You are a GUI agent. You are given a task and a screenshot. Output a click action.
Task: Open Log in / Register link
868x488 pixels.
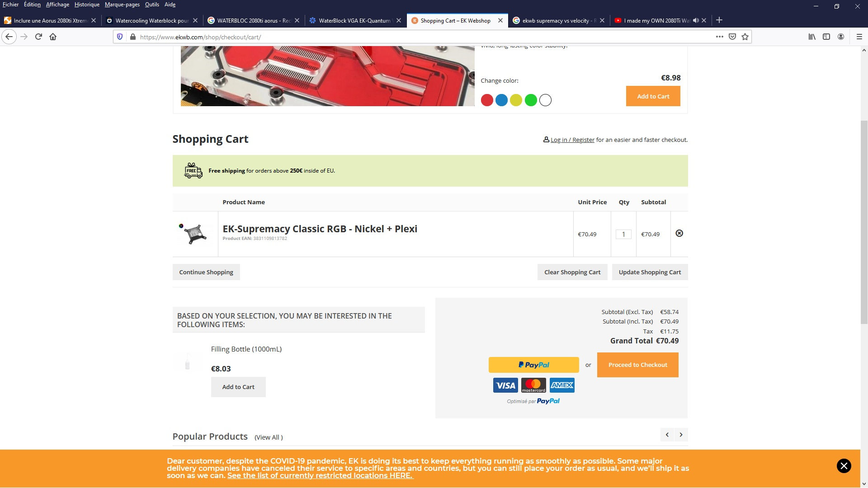click(x=572, y=140)
